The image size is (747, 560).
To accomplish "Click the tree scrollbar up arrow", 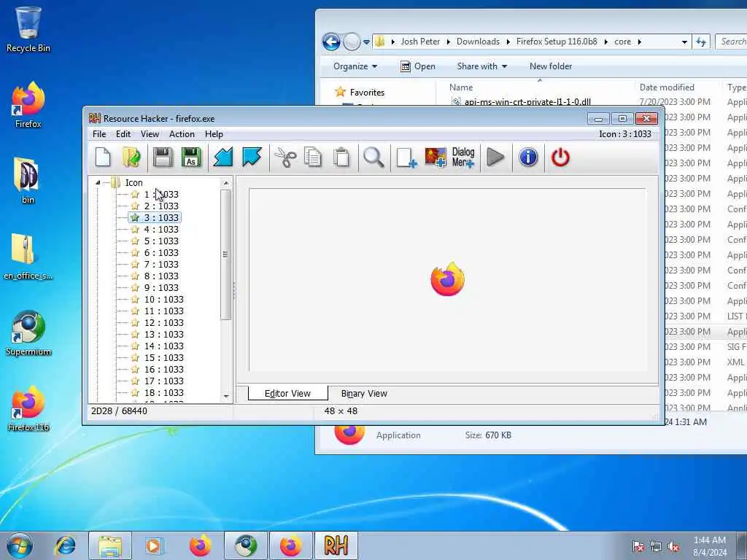I will (226, 183).
